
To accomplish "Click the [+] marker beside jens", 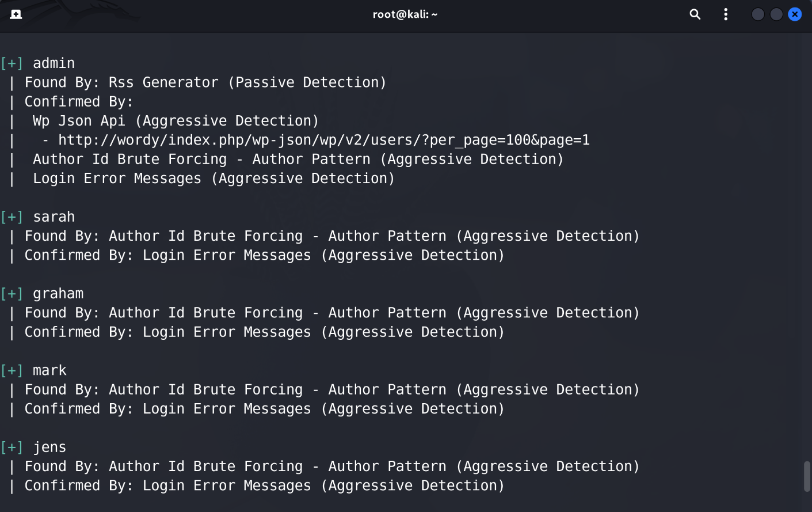I will click(x=12, y=447).
